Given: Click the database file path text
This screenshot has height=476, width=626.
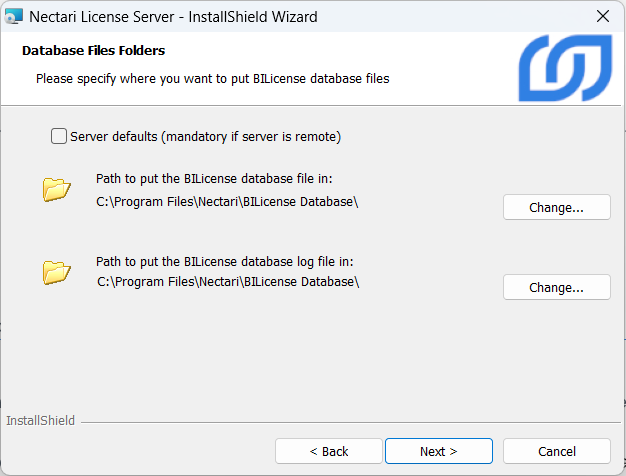Looking at the screenshot, I should (227, 201).
